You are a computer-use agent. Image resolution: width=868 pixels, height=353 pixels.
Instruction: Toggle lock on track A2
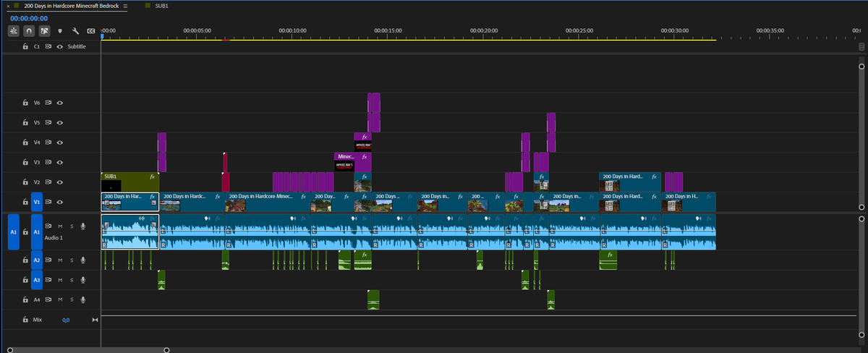[25, 260]
